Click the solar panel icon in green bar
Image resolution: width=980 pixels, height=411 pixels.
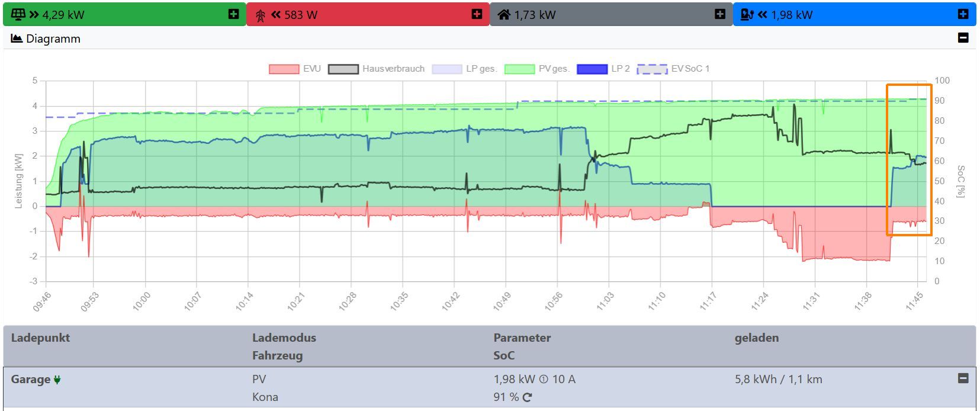click(18, 14)
